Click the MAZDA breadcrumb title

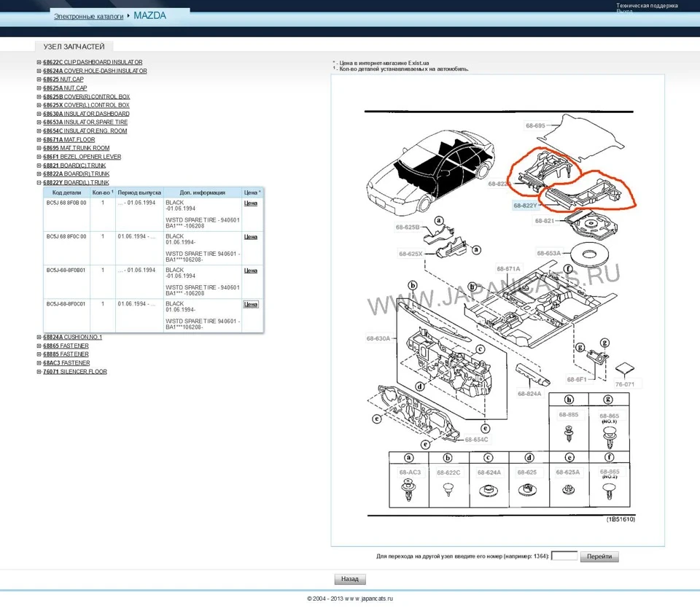pos(149,15)
